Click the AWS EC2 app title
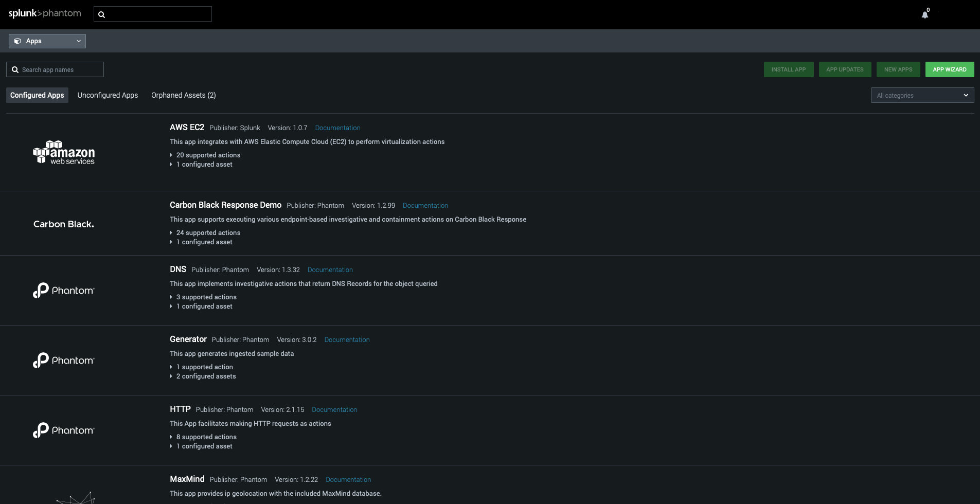Screen dimensions: 980x504 187,128
